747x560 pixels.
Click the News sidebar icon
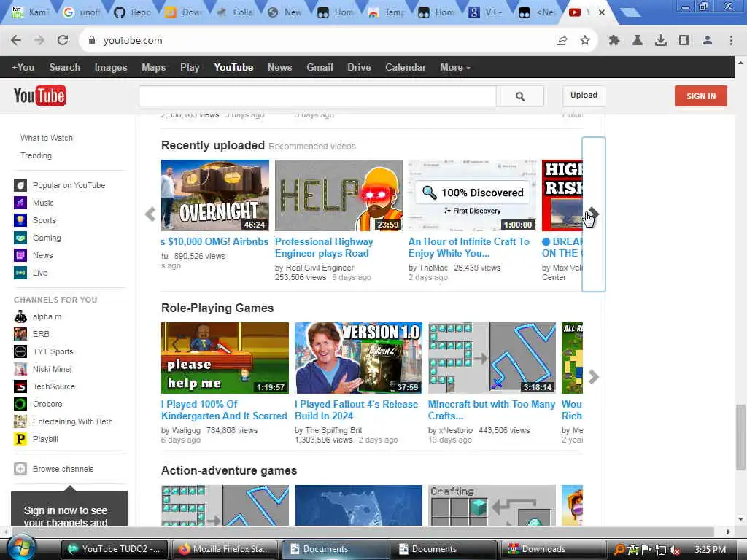click(20, 255)
